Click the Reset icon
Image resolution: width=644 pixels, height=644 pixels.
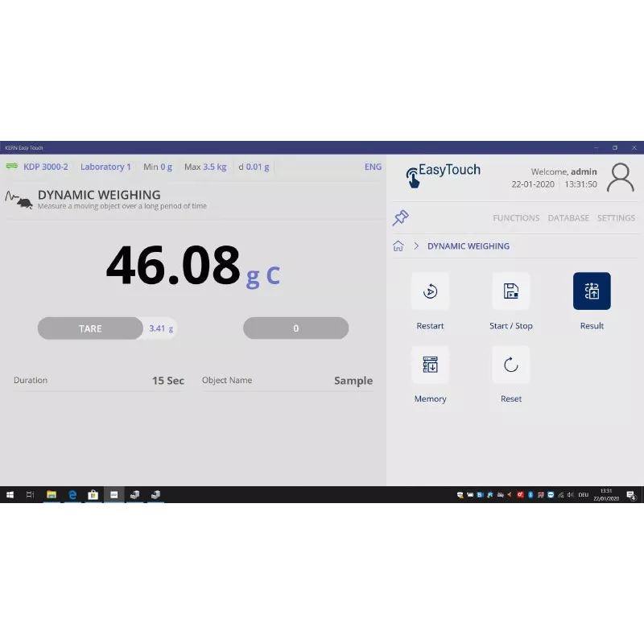pos(511,365)
